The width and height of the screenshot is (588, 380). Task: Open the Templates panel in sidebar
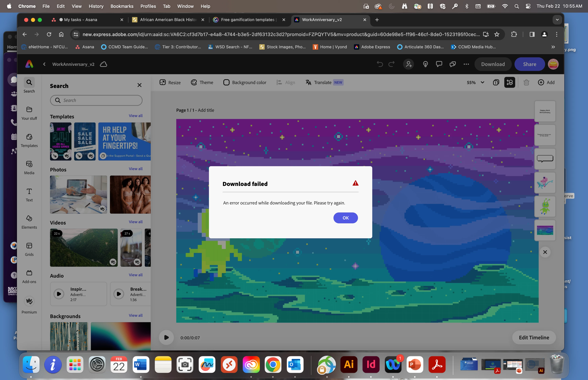29,140
